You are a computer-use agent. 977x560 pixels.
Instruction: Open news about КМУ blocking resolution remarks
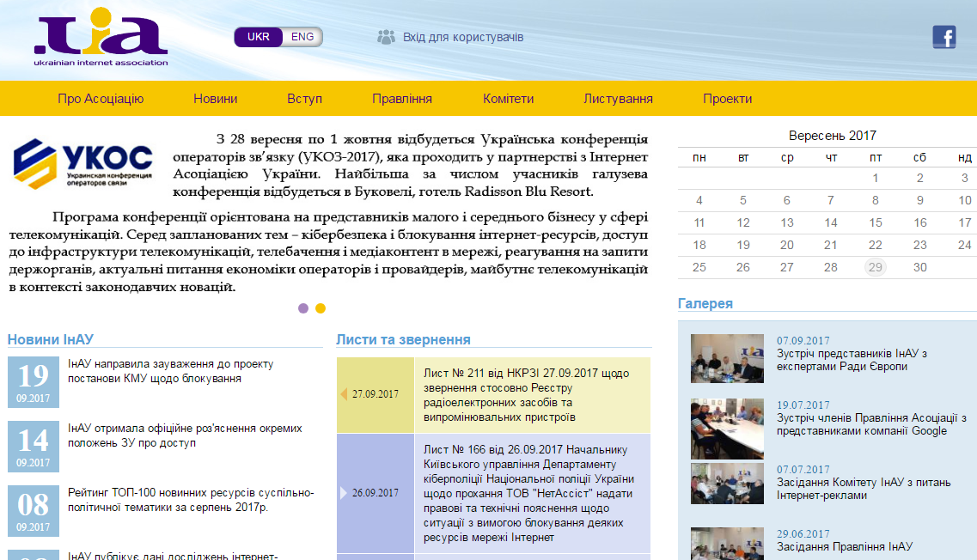(x=171, y=371)
